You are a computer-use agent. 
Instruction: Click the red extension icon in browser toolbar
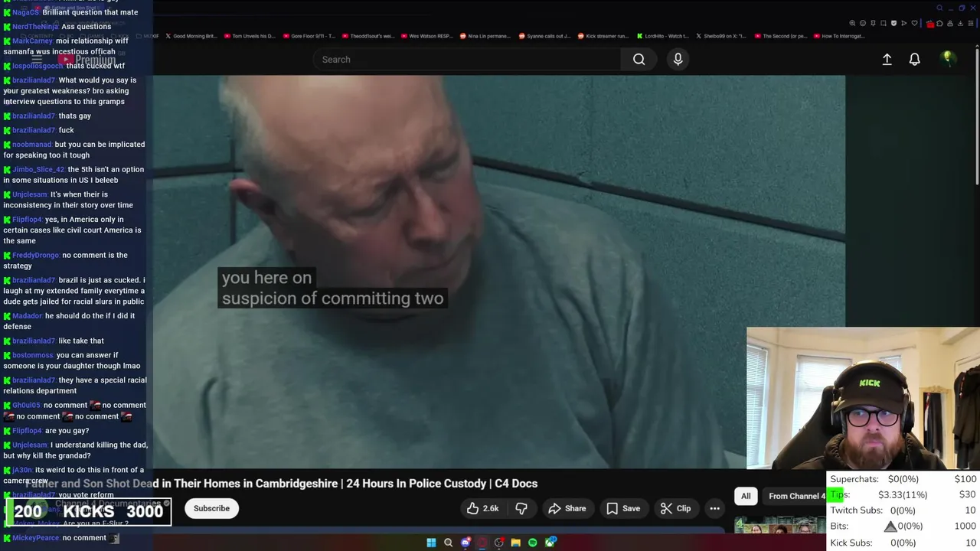pos(930,24)
